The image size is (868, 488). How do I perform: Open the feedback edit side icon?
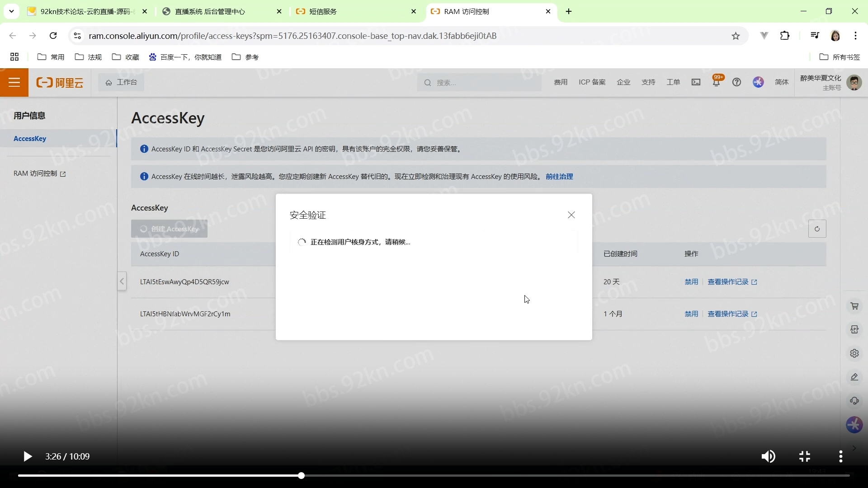[x=854, y=377]
